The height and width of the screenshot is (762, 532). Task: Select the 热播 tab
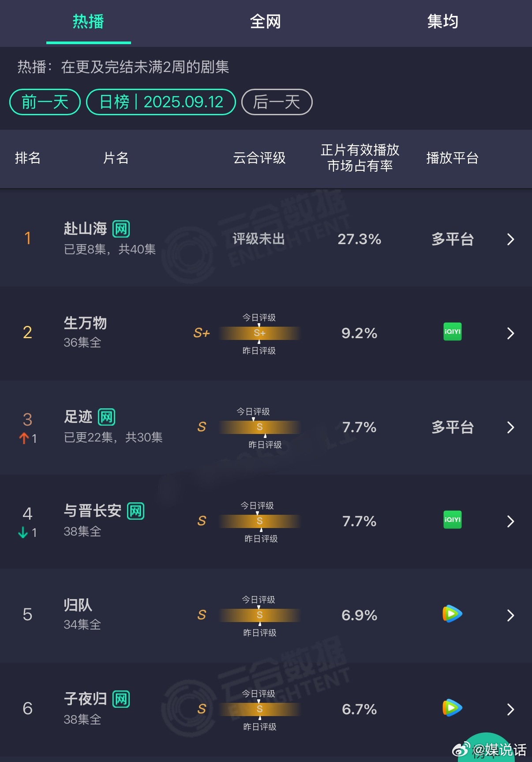pyautogui.click(x=88, y=21)
